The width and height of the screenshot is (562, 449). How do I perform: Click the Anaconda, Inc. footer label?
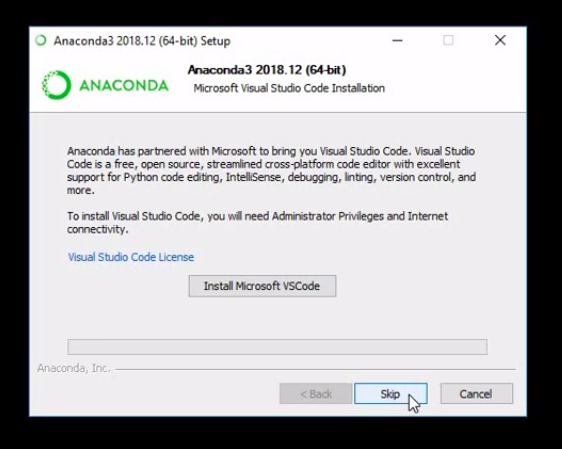pos(74,368)
